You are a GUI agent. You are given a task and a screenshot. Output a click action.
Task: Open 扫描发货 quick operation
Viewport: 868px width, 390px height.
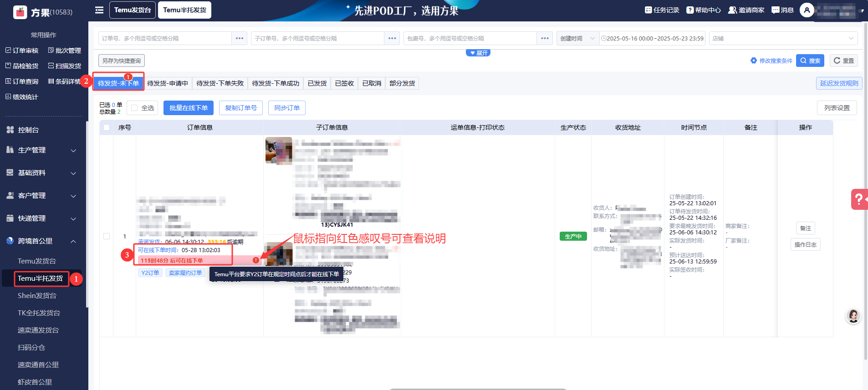coord(65,66)
